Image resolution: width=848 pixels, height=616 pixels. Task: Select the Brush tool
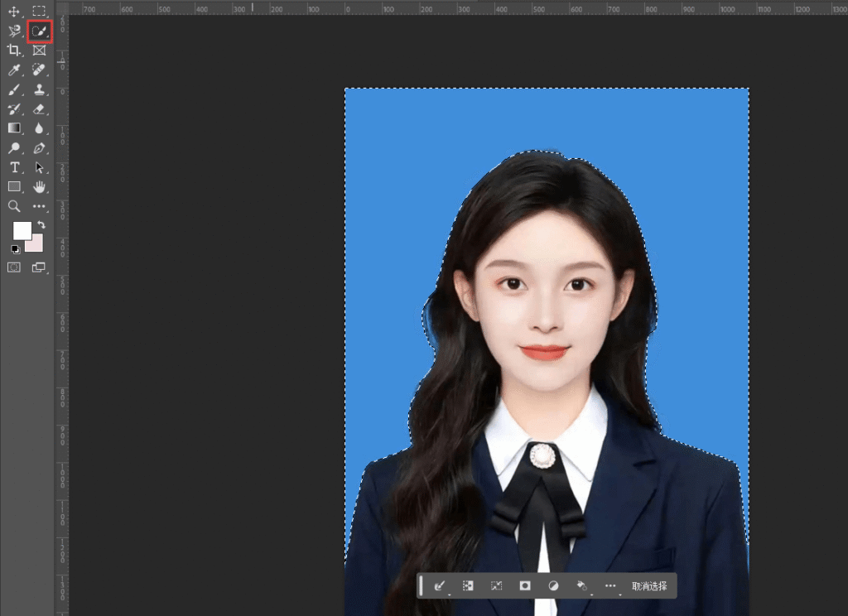[13, 89]
